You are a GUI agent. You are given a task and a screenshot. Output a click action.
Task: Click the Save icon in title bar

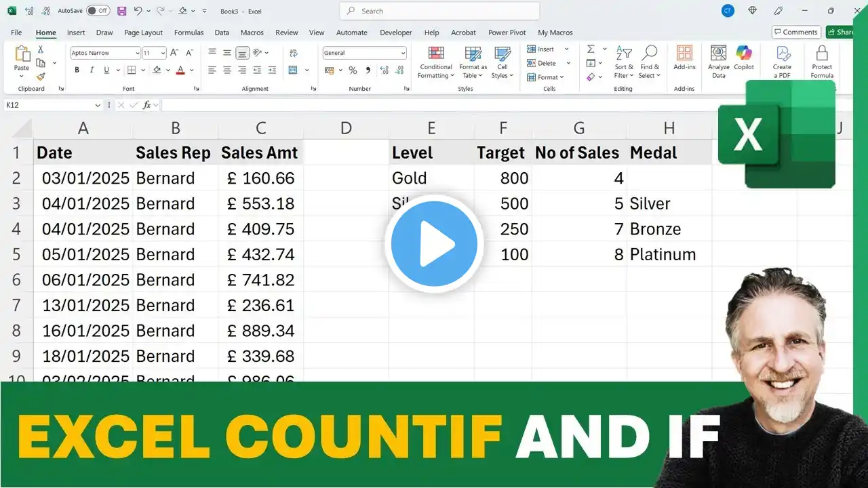point(121,11)
